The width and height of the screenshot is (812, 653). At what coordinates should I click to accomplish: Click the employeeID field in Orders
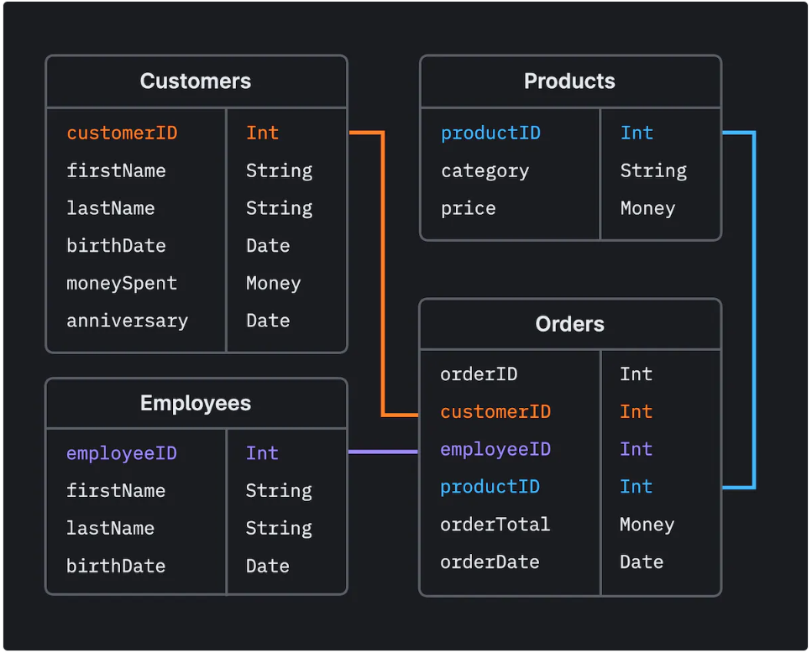coord(495,448)
